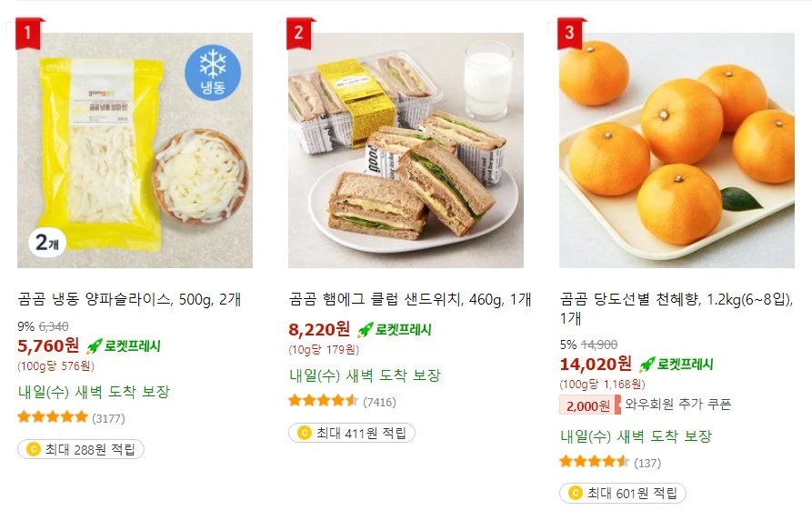Click the frozen snowflake badge on onion slices
Viewport: 812px width, 520px height.
213,72
